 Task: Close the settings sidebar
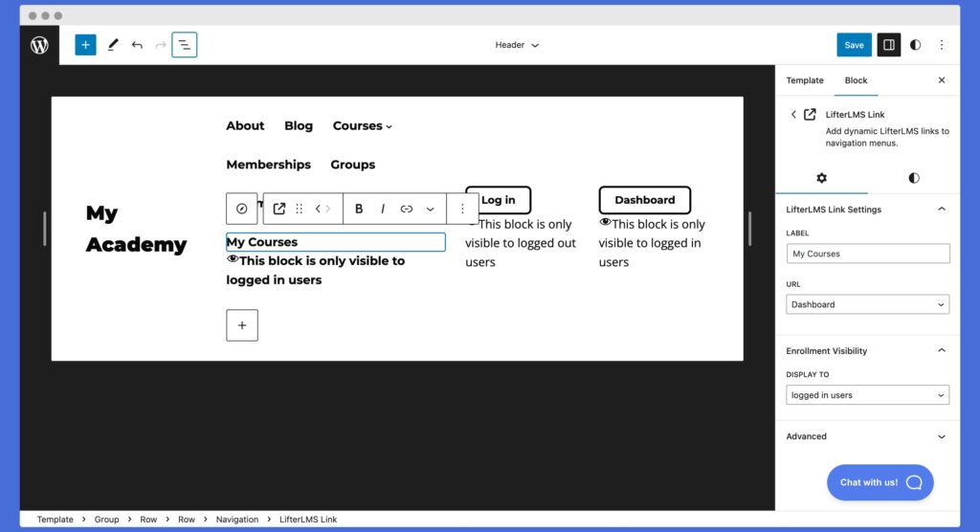[942, 80]
